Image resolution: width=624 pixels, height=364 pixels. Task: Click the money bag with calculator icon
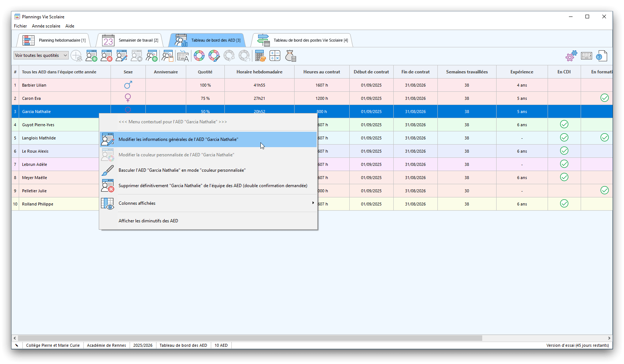[291, 56]
